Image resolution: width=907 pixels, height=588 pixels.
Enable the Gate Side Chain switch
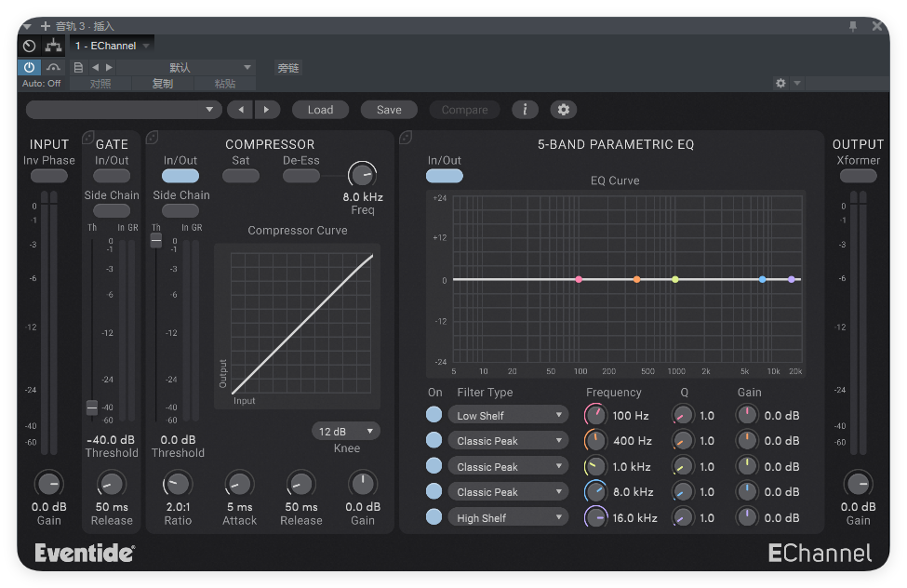tap(112, 210)
